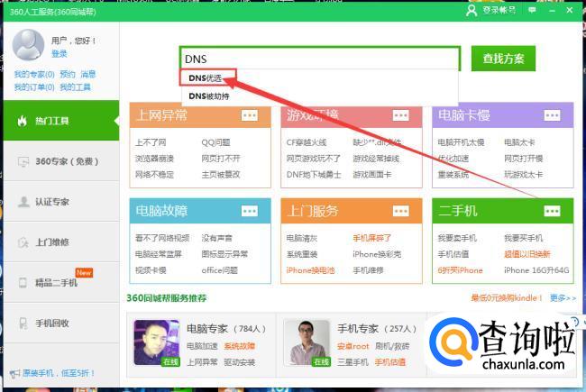The height and width of the screenshot is (392, 586).
Task: Click the more icon on 电脑故障 card
Action: [x=250, y=211]
